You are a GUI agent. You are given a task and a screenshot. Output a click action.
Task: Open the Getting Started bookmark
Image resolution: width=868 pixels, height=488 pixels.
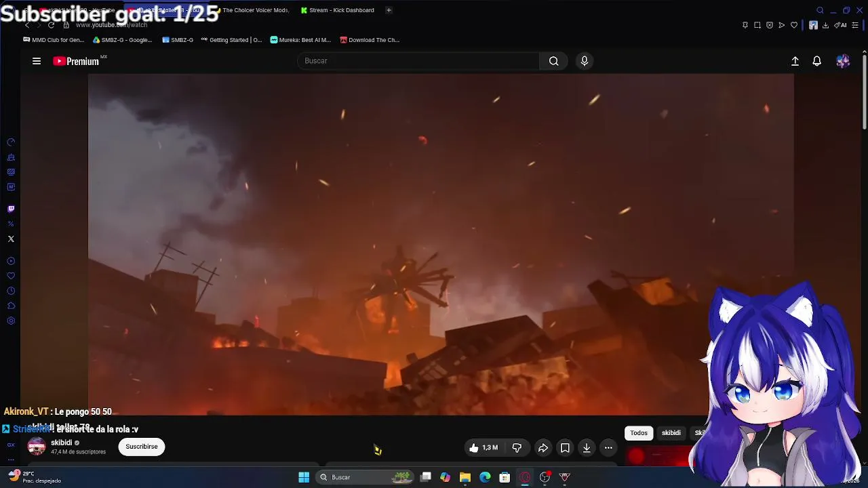point(231,40)
